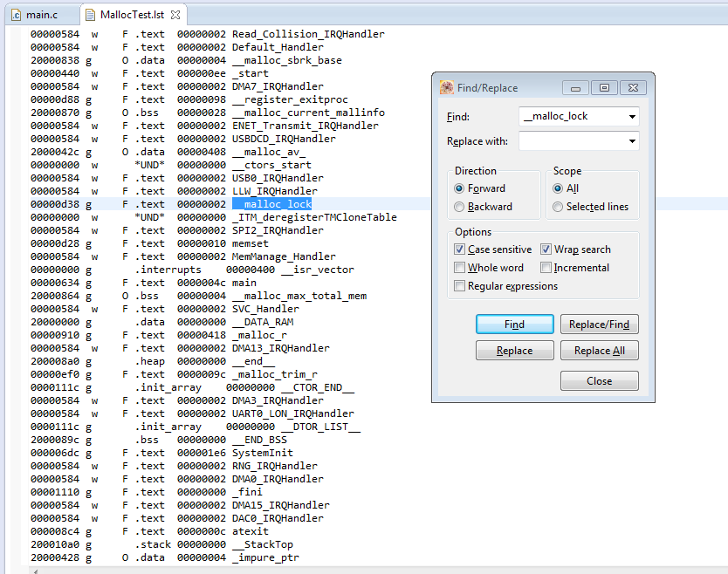This screenshot has height=574, width=728.
Task: Click the UART0_LON_IRQHandler symbol text
Action: click(293, 413)
